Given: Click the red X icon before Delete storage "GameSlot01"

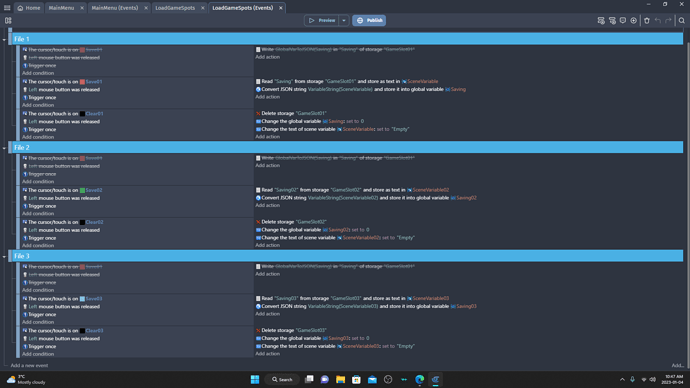Looking at the screenshot, I should pos(258,113).
